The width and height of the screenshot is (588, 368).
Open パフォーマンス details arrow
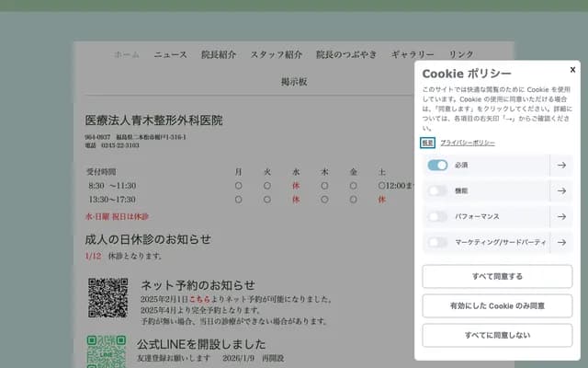(x=561, y=217)
